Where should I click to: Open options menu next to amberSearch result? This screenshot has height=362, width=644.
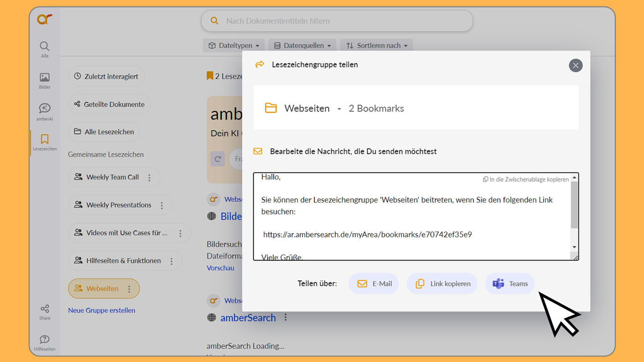coord(286,317)
